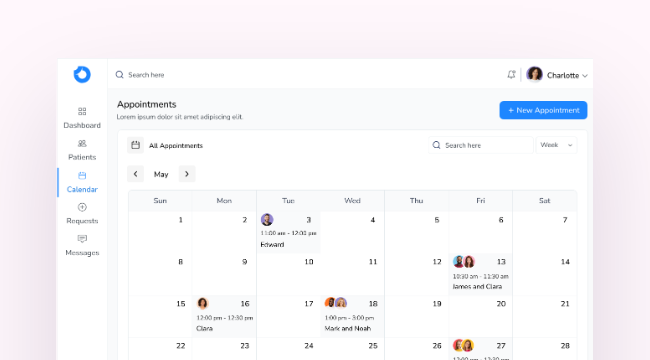The image size is (650, 360).
Task: Expand the Week view dropdown
Action: [556, 145]
